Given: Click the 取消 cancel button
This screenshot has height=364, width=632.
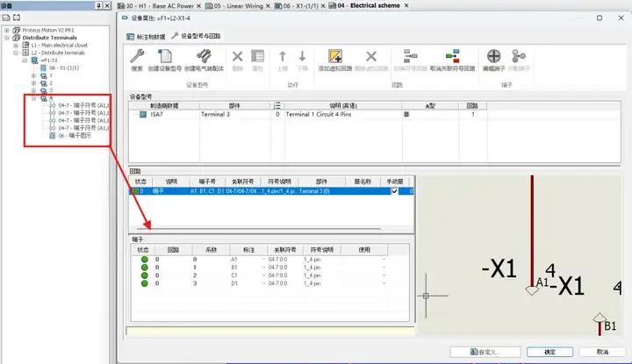Looking at the screenshot, I should pyautogui.click(x=600, y=352).
